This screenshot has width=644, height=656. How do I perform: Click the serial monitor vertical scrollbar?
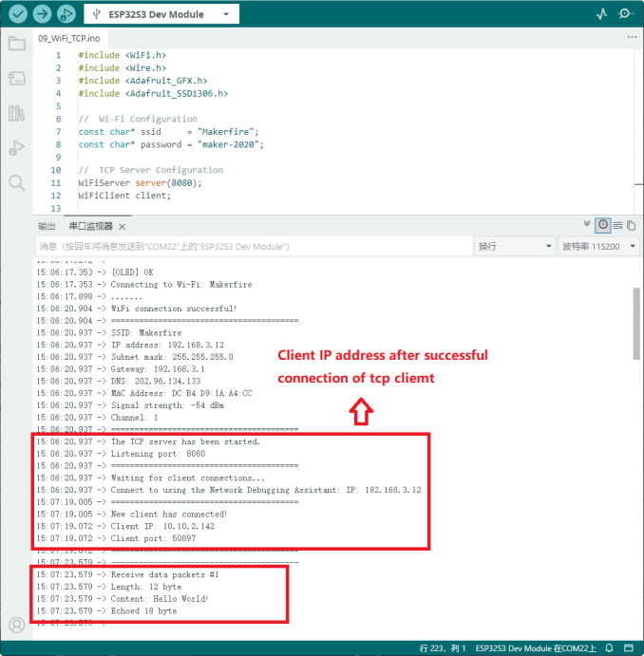tap(636, 324)
